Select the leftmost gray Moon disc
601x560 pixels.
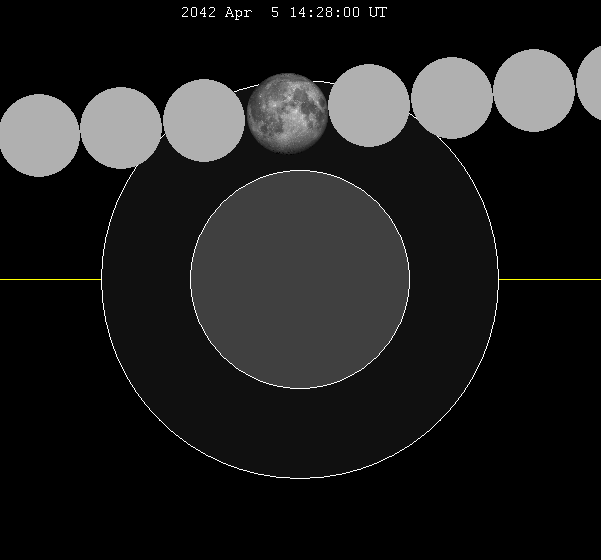tap(39, 135)
